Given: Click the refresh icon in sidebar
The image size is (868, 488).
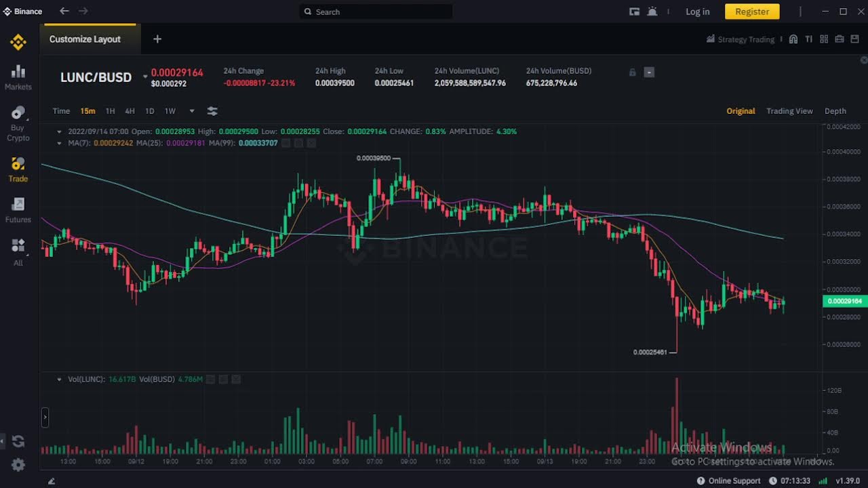Looking at the screenshot, I should (18, 441).
